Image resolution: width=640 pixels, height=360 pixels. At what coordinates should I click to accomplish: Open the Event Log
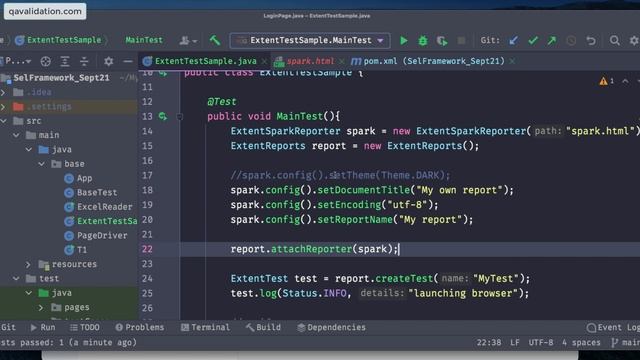(x=613, y=327)
